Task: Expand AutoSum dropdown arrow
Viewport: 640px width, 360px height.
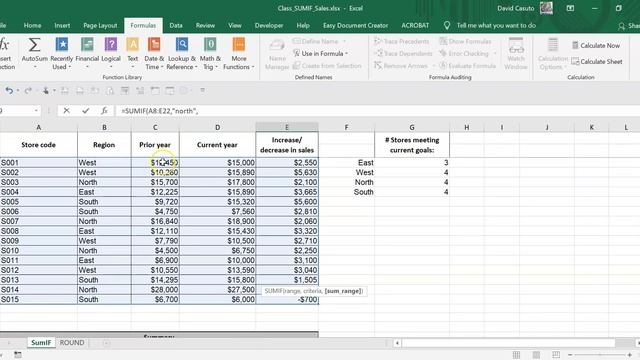Action: point(34,67)
